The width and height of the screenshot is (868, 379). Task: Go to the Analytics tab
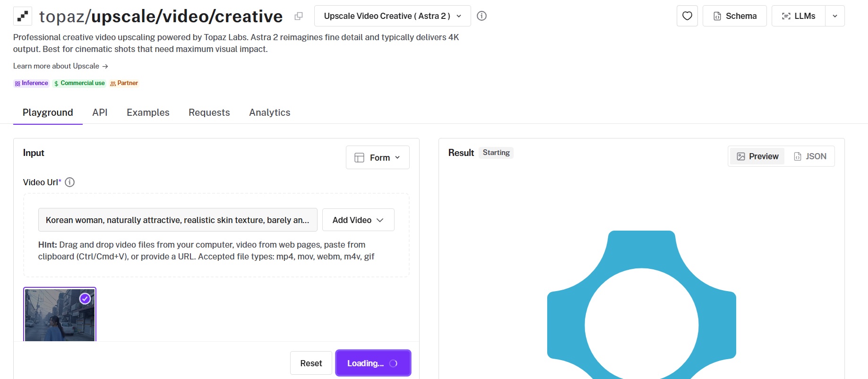270,112
